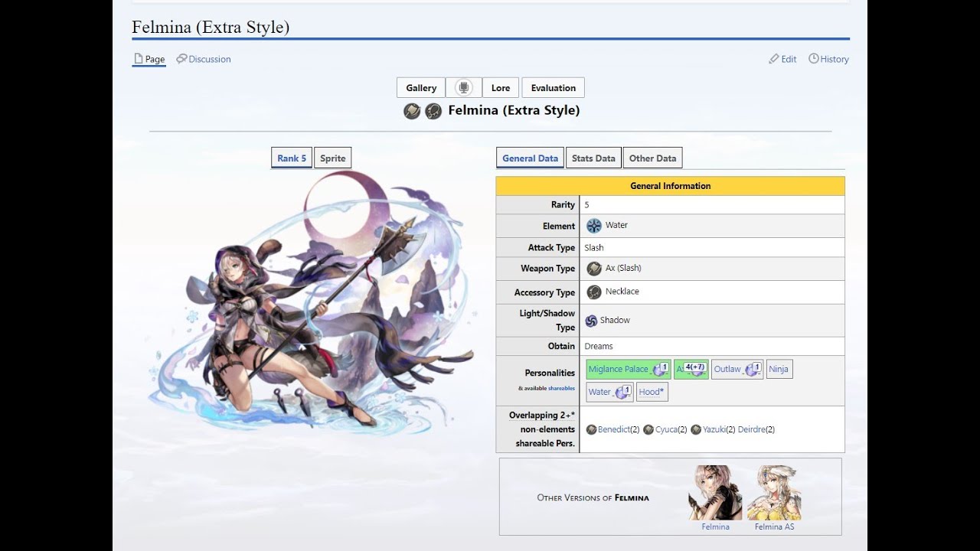
Task: Click the Felmina text link under portrait
Action: (715, 527)
